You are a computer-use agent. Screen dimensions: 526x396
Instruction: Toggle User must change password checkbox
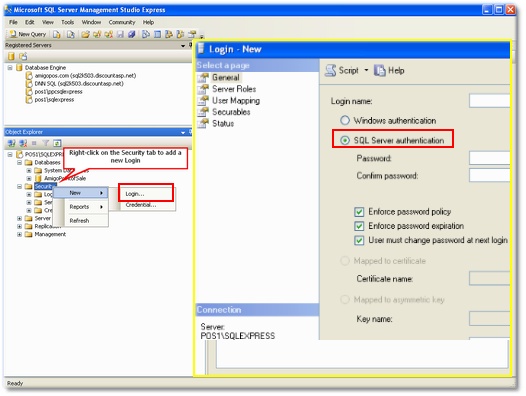coord(359,240)
